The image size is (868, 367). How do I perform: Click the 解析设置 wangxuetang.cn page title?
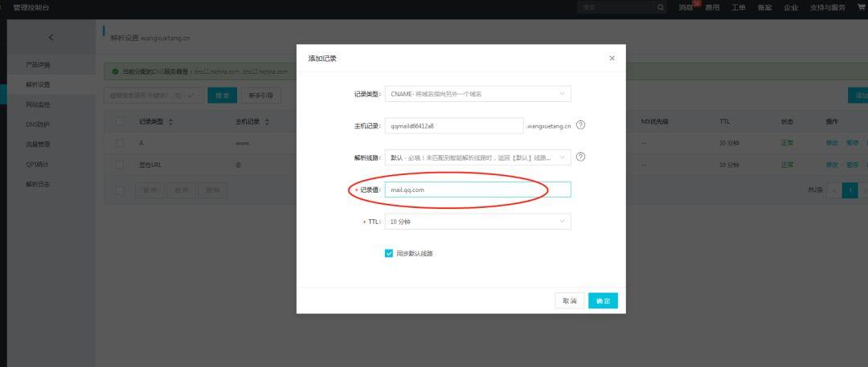coord(150,39)
